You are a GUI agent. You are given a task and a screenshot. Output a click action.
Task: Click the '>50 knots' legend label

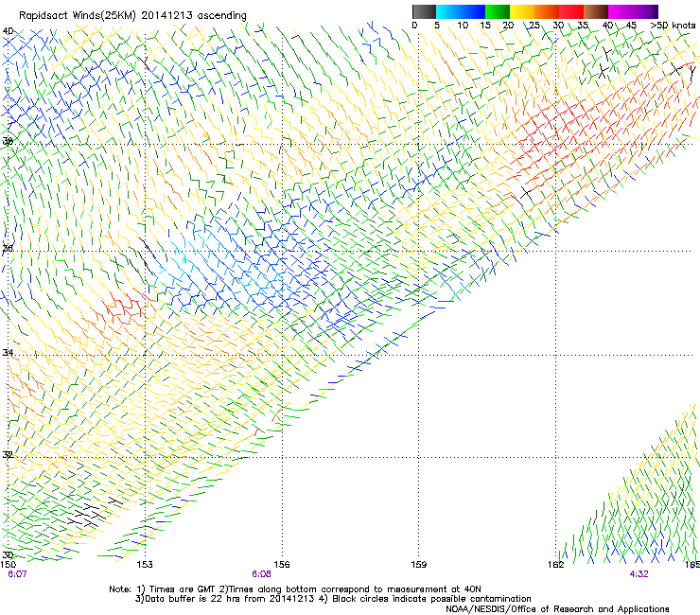[x=673, y=26]
